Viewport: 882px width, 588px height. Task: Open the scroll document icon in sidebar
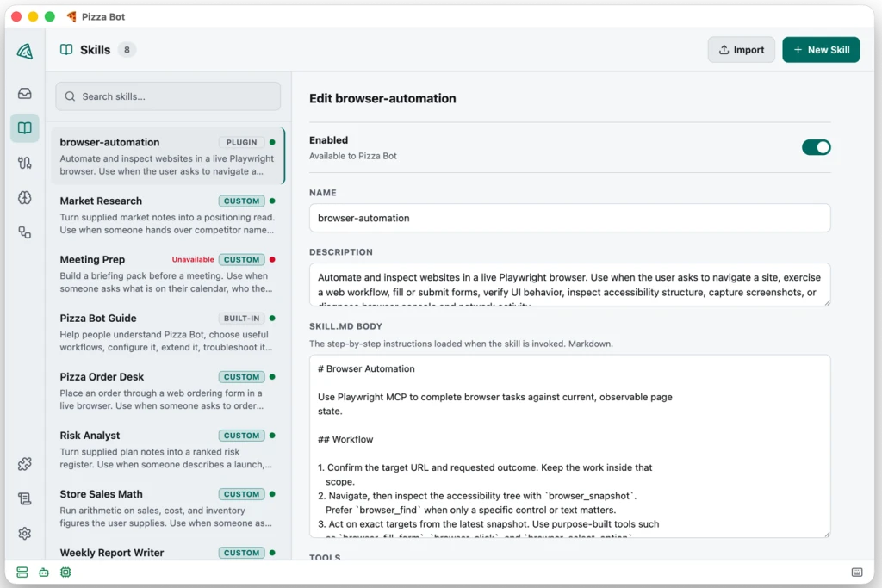[25, 498]
